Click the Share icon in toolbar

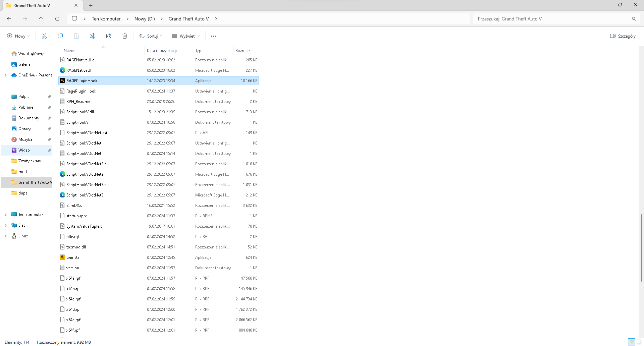point(109,36)
